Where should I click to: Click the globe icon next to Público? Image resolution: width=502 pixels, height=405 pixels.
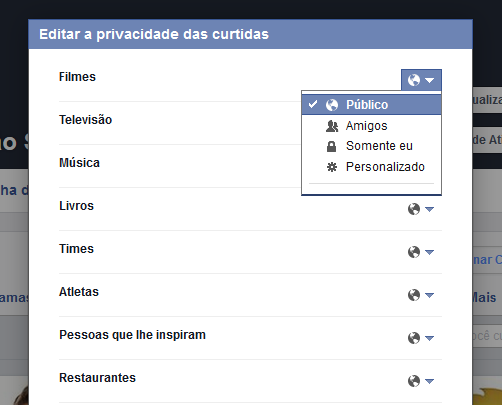332,105
